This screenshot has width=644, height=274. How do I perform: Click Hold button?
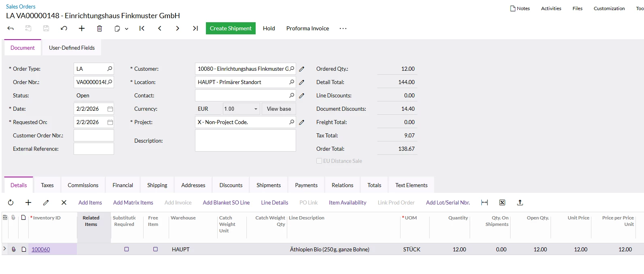[x=269, y=28]
